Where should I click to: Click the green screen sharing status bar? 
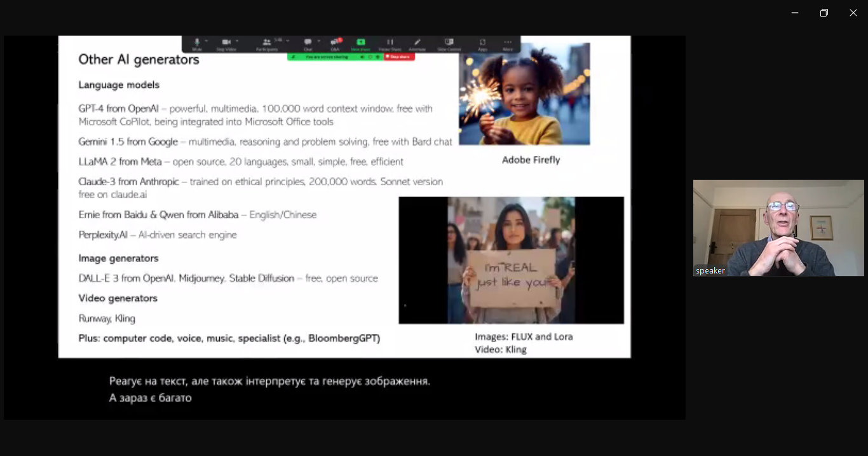click(x=327, y=57)
